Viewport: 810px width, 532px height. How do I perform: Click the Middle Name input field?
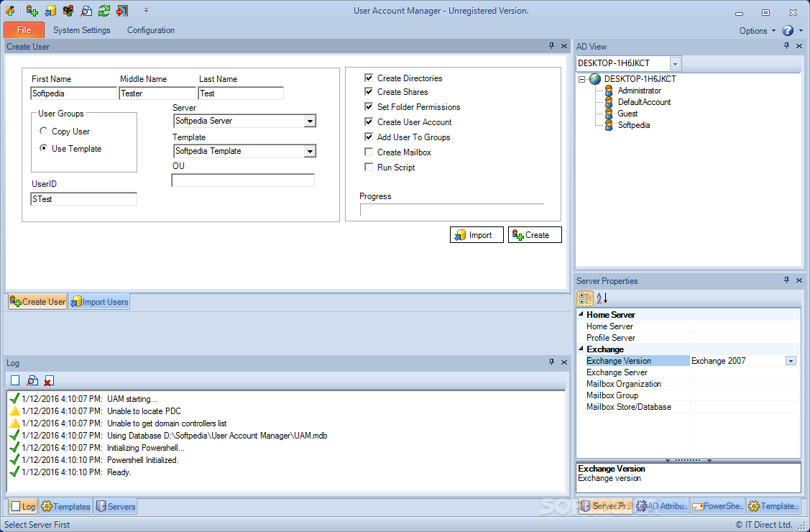coord(157,93)
